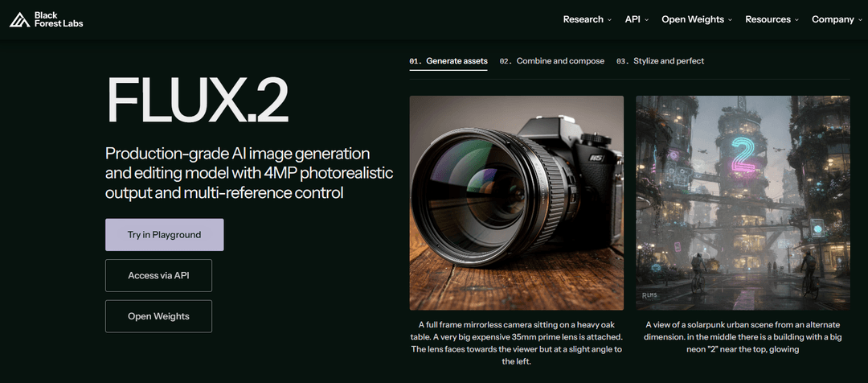Click the production-grade AI description paragraph
Viewport: 868px width, 383px height.
[x=249, y=173]
